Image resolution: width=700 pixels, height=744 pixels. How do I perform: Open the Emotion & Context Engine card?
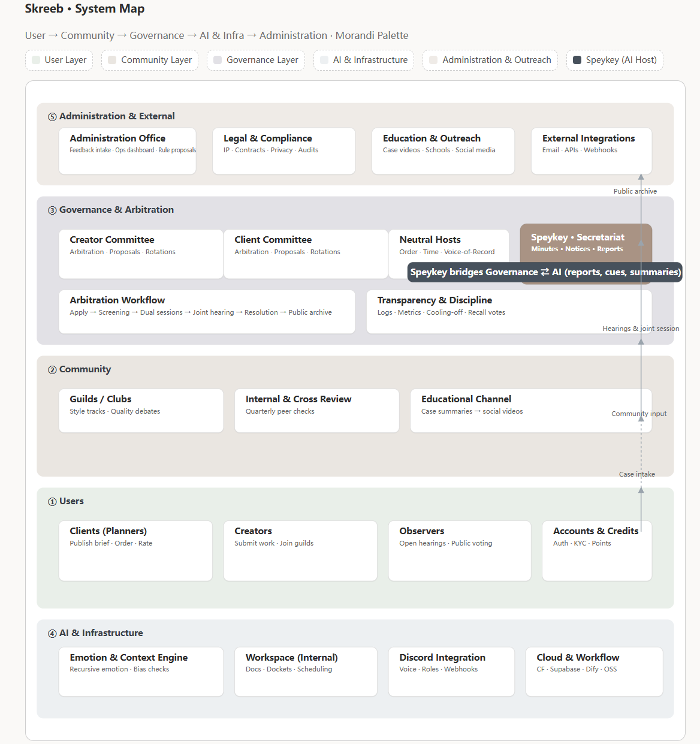[x=141, y=671]
